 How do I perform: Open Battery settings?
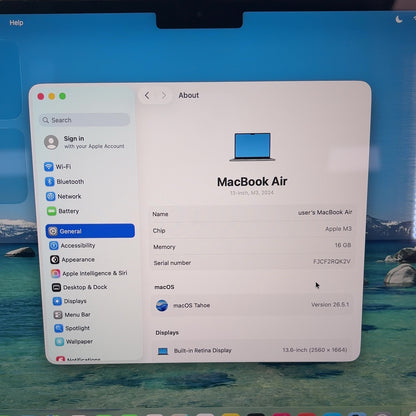63,211
